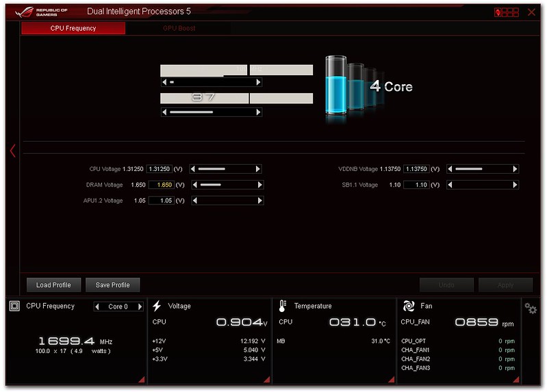Decrease APU1.2 Voltage with the left arrow
Viewport: 547px width, 392px height.
[x=195, y=200]
